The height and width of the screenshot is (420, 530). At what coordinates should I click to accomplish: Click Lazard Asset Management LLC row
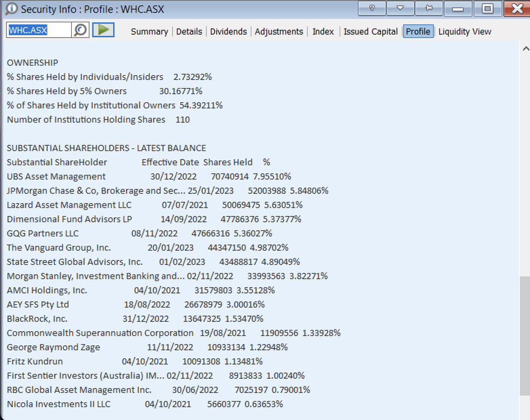(x=155, y=205)
